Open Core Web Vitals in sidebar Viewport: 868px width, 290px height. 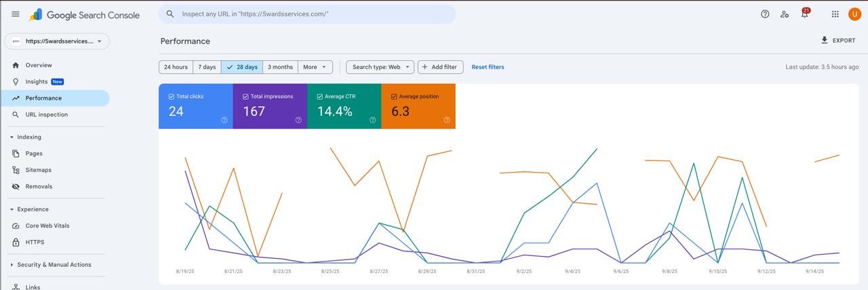(47, 226)
